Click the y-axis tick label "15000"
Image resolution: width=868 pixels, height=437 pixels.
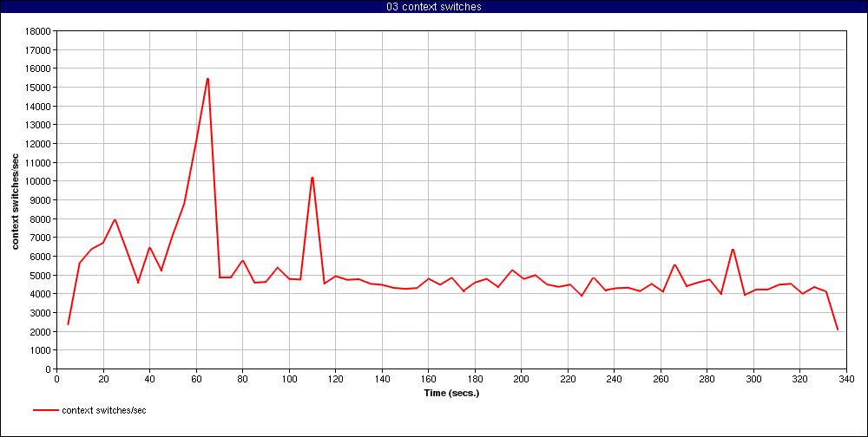38,88
